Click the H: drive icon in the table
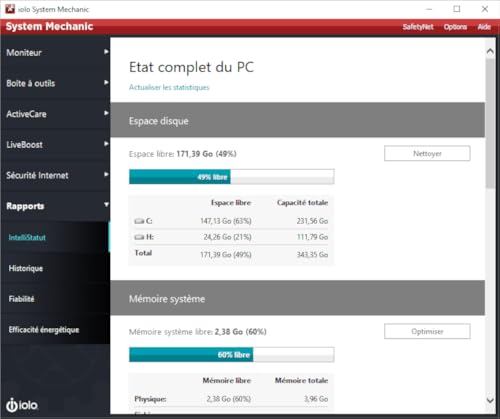The width and height of the screenshot is (500, 419). pyautogui.click(x=139, y=237)
